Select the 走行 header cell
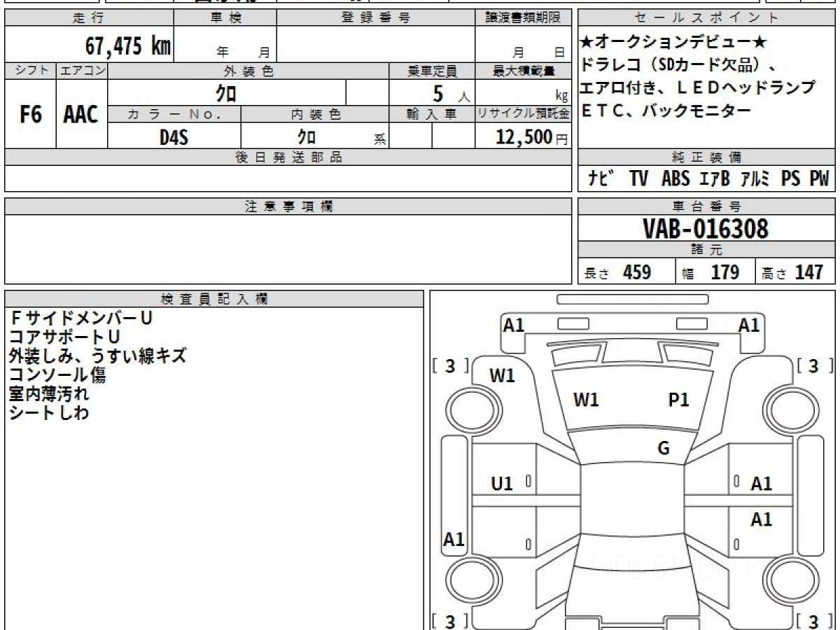Viewport: 840px width, 630px height. (x=88, y=18)
